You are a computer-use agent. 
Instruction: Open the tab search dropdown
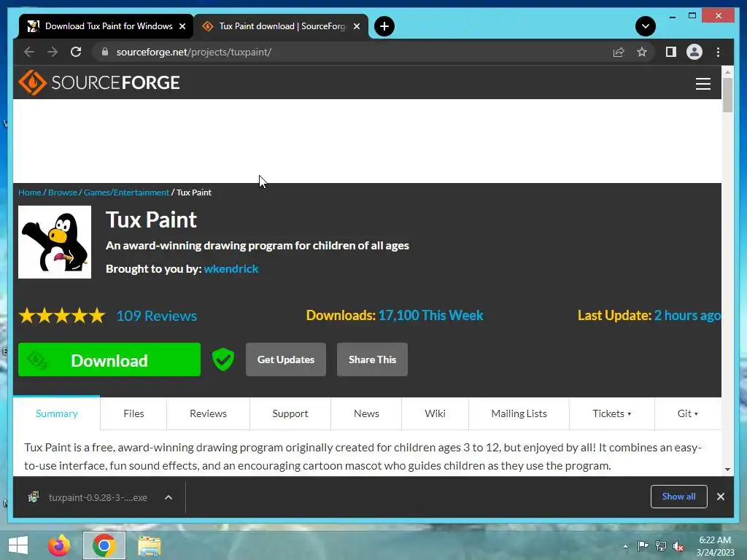(x=645, y=26)
